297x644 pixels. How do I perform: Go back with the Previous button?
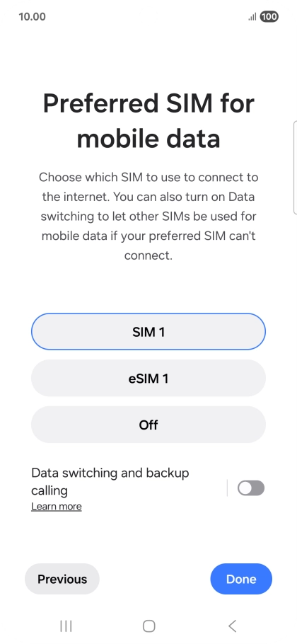click(62, 579)
